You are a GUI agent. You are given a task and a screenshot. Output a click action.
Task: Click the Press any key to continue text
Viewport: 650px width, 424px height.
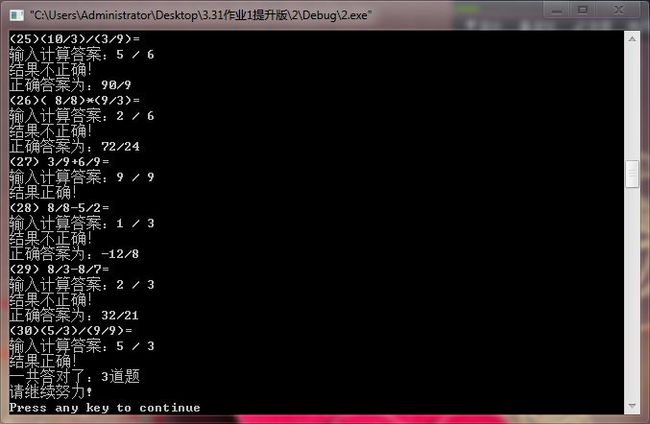pos(105,408)
